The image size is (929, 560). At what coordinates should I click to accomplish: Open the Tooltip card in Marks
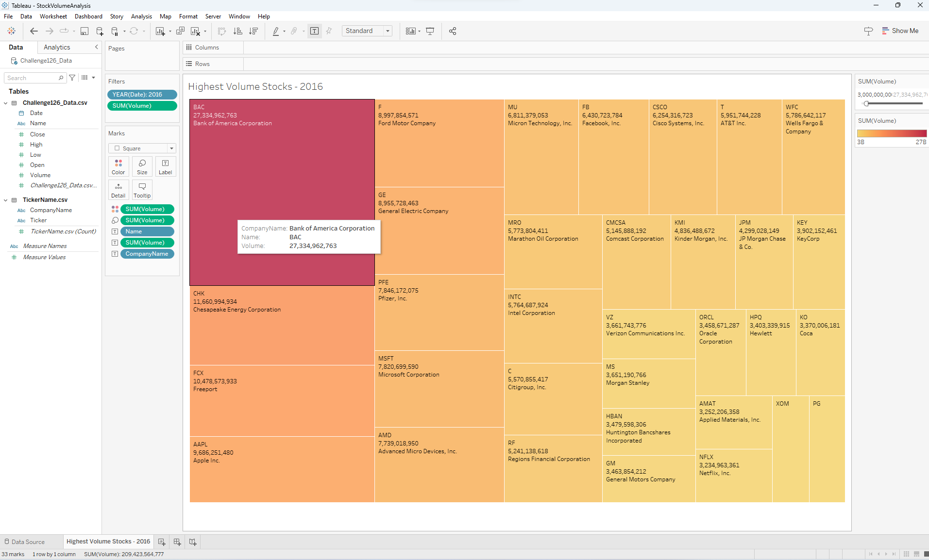(142, 190)
